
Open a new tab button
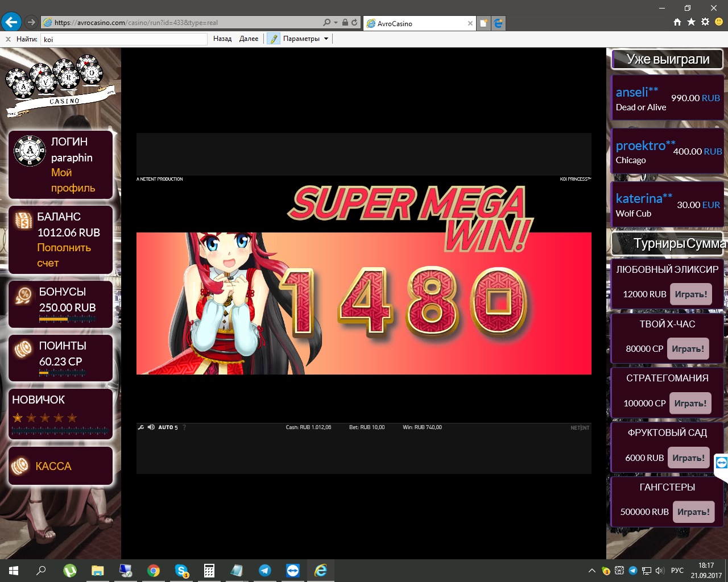tap(483, 23)
